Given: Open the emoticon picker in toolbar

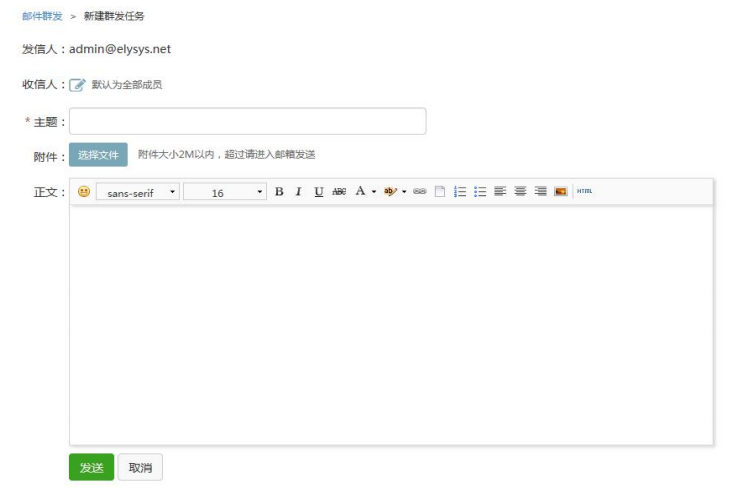Looking at the screenshot, I should 84,192.
